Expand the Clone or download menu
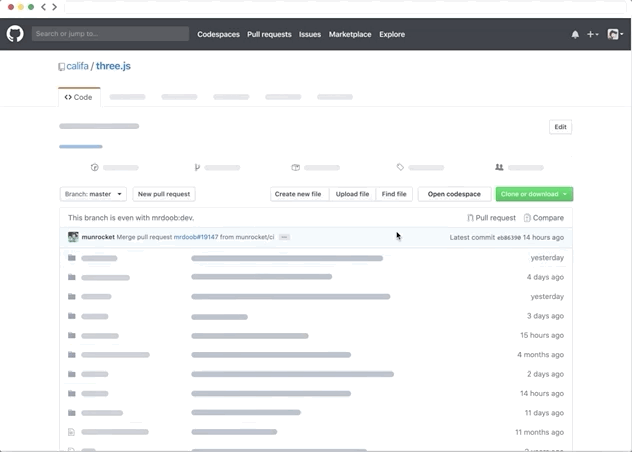The image size is (632, 452). click(534, 194)
